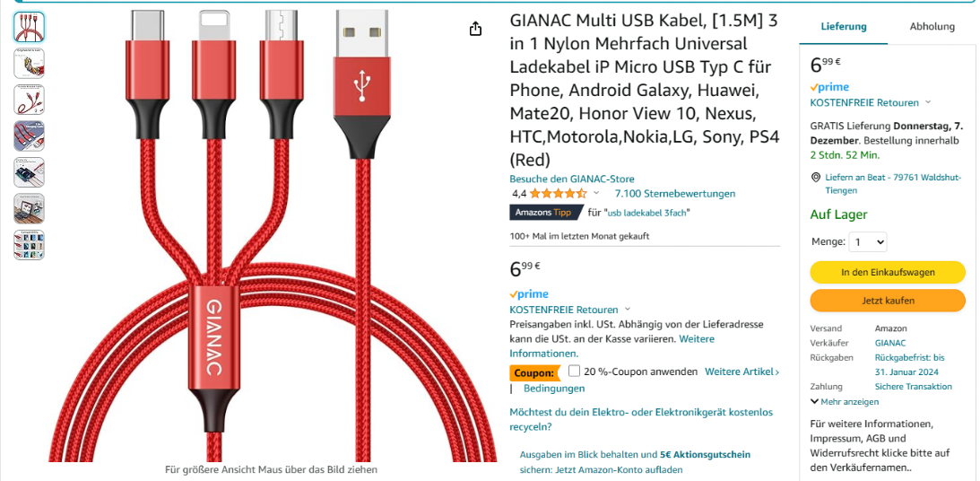
Task: Enable the 20 %-Coupon checkbox
Action: point(575,371)
